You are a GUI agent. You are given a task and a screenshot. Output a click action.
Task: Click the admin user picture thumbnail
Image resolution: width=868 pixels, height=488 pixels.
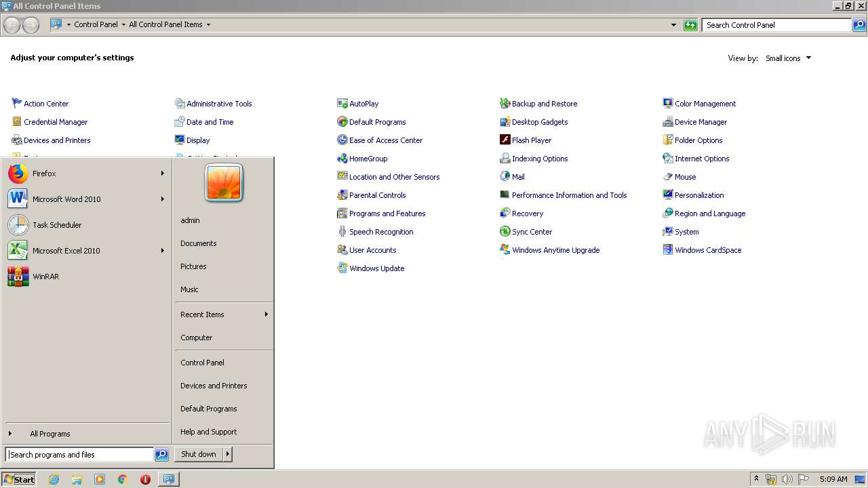(x=224, y=183)
